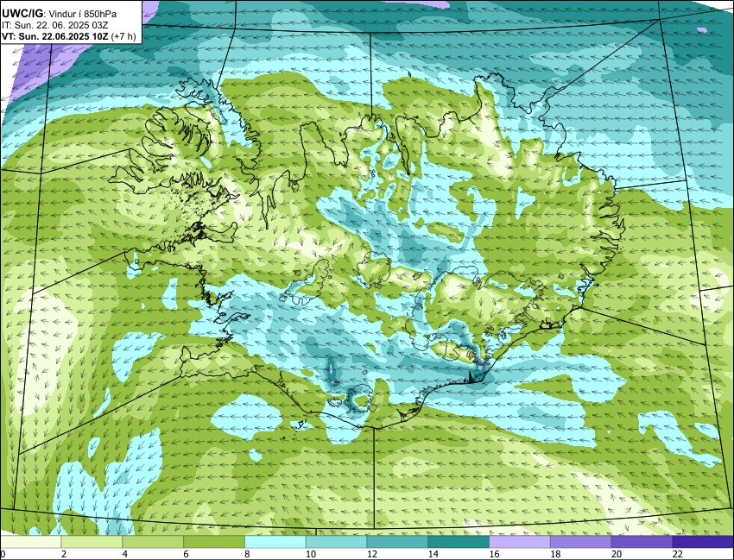Viewport: 734px width, 560px height.
Task: Click the 6–8 legend color swatch
Action: tap(214, 542)
